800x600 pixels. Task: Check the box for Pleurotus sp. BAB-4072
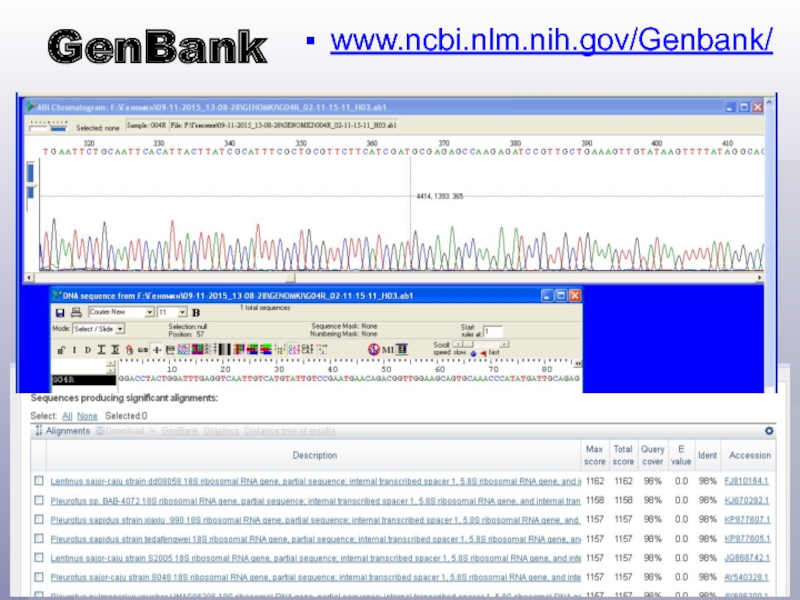click(x=39, y=500)
